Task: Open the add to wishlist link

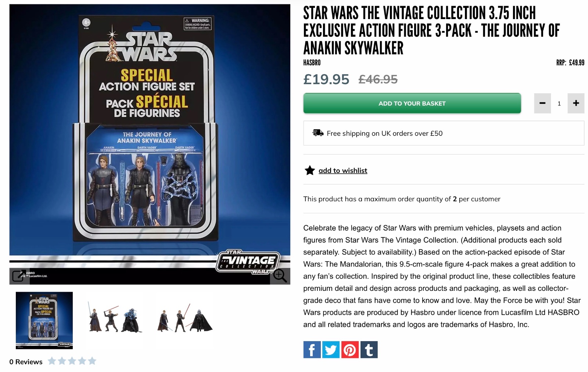Action: 343,170
